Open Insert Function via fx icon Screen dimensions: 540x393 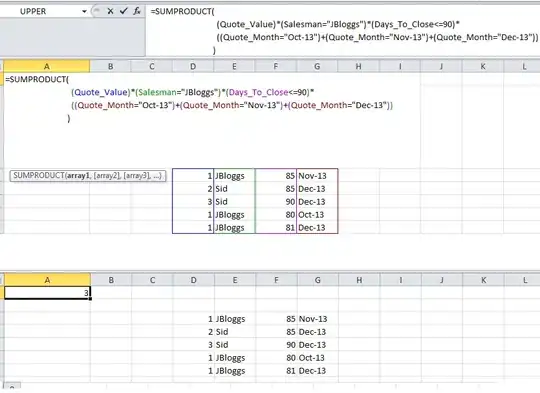click(x=137, y=11)
